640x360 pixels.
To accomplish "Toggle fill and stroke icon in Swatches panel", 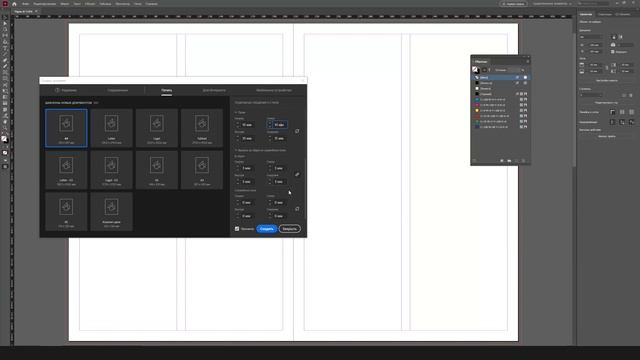I will pyautogui.click(x=476, y=70).
